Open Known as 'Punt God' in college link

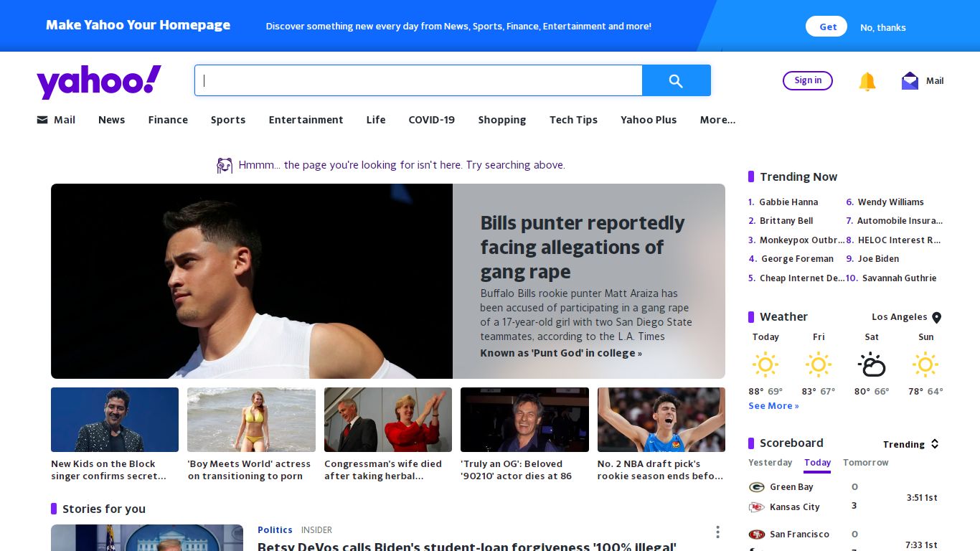pos(561,353)
